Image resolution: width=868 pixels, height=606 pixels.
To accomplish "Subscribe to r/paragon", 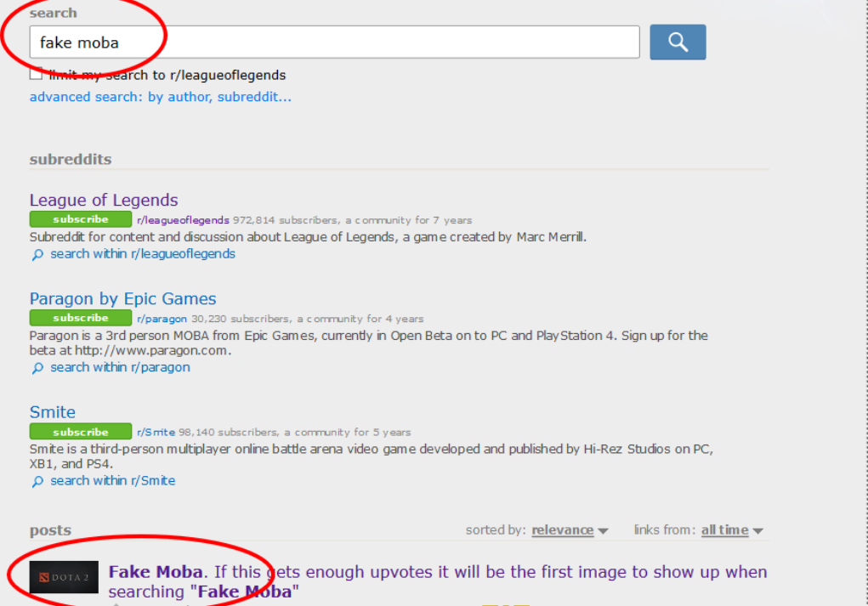I will tap(80, 318).
